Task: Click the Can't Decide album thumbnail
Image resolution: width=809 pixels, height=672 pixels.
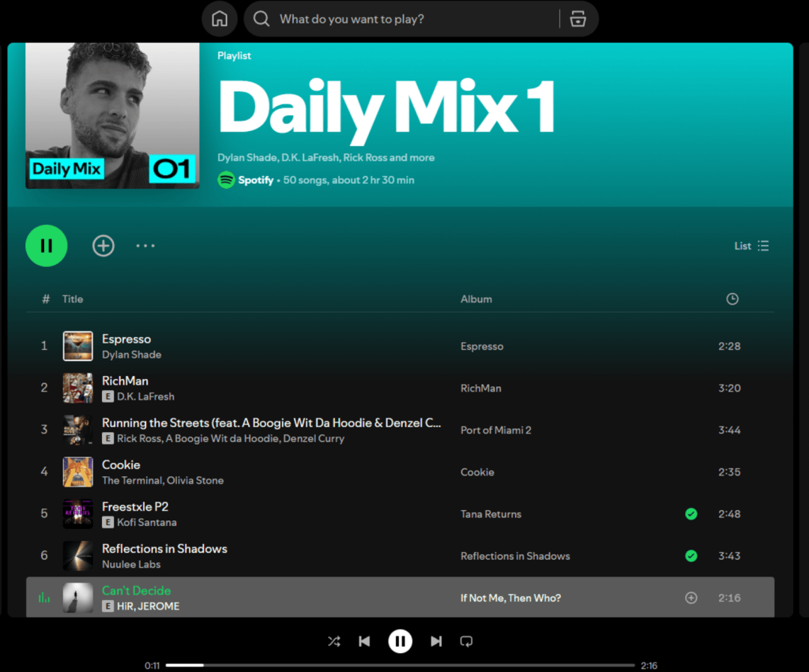Action: [78, 598]
